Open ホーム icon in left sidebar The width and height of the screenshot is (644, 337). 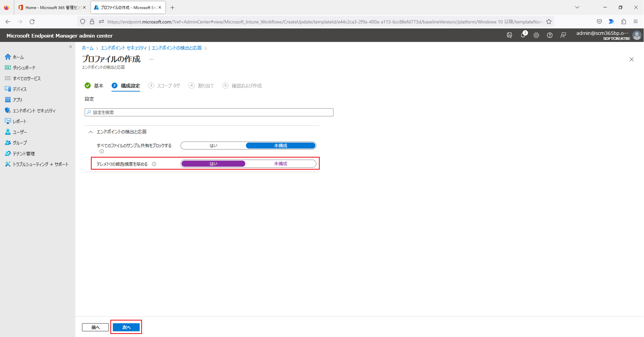coord(8,57)
